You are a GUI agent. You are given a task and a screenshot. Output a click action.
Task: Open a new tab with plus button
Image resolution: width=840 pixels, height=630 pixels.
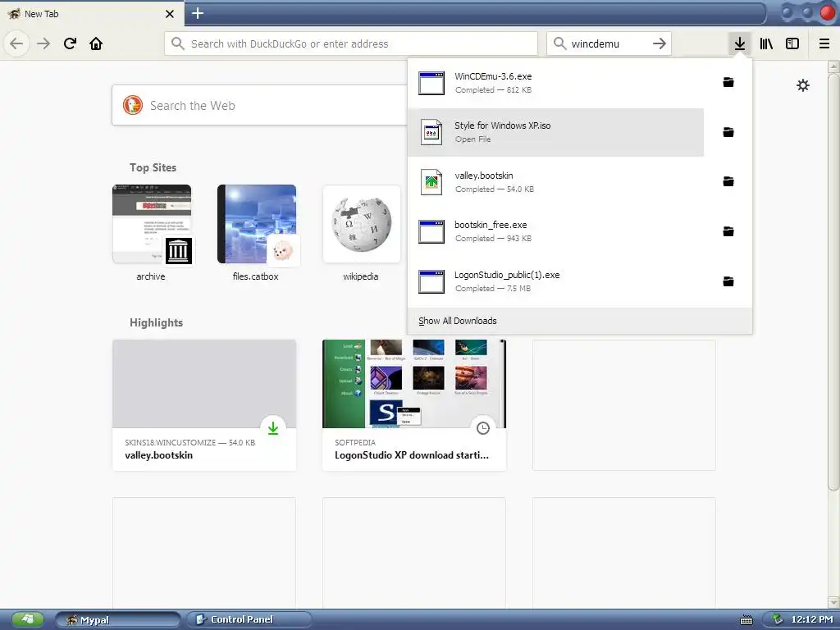pyautogui.click(x=198, y=13)
